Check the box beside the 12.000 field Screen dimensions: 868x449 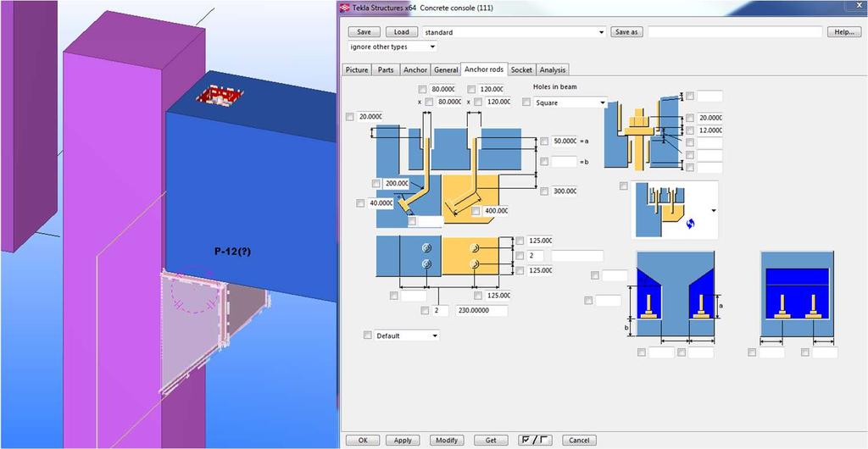(x=690, y=130)
